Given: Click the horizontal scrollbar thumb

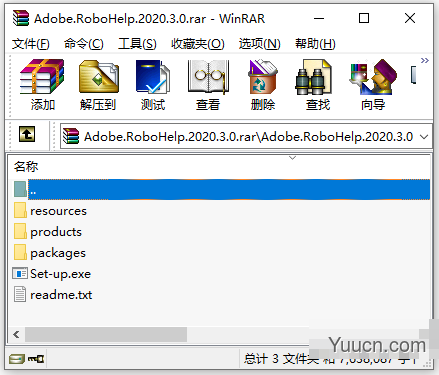Looking at the screenshot, I should 106,334.
